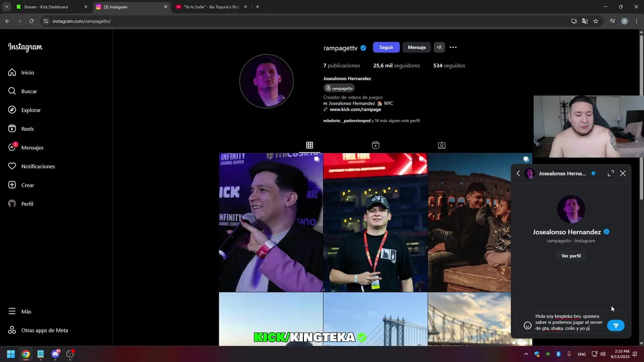This screenshot has width=644, height=362.
Task: Show hidden system tray icons
Action: [x=526, y=354]
